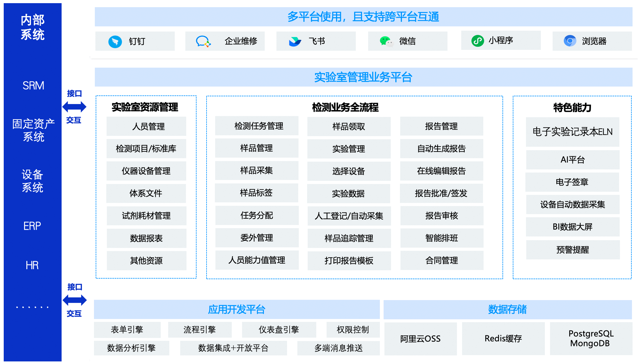Click the upper 接口交互 double arrow
The image size is (644, 364).
[x=74, y=107]
